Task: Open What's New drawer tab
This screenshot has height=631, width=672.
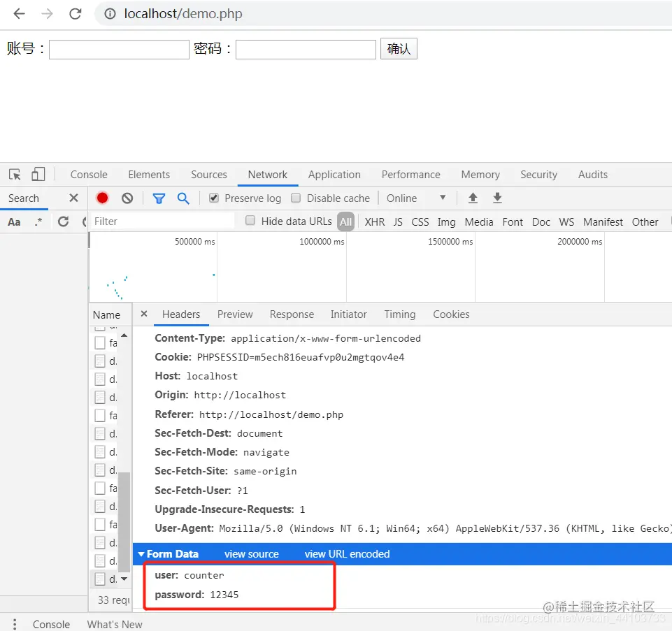Action: [x=115, y=624]
